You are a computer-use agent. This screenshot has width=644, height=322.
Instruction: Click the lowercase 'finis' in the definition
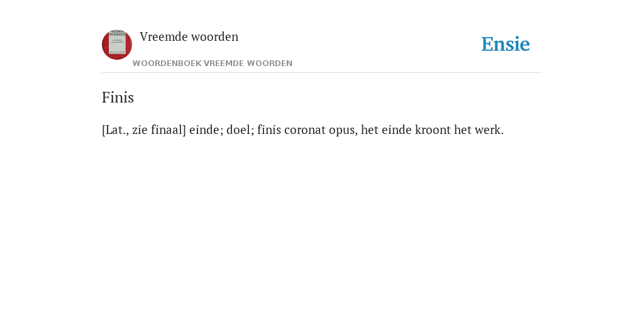tap(269, 130)
